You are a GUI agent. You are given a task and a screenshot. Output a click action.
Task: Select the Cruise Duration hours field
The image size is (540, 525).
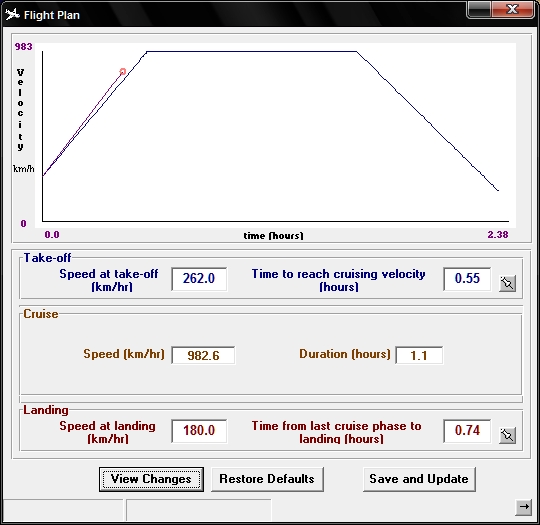(419, 355)
